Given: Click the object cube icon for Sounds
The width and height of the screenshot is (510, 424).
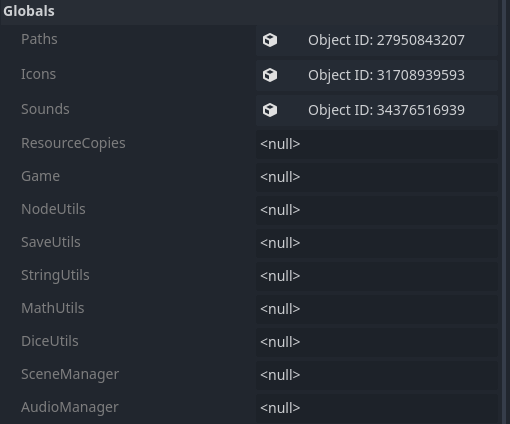Looking at the screenshot, I should coord(270,110).
